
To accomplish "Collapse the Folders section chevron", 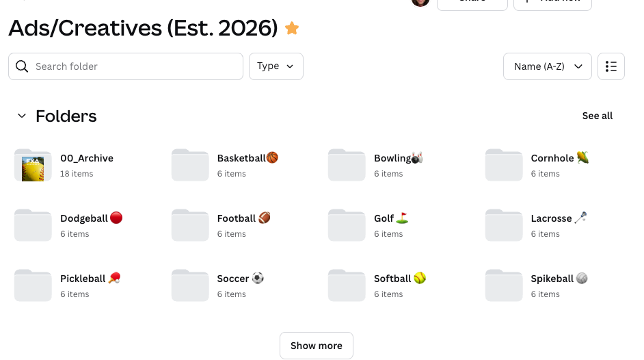I will (x=22, y=116).
